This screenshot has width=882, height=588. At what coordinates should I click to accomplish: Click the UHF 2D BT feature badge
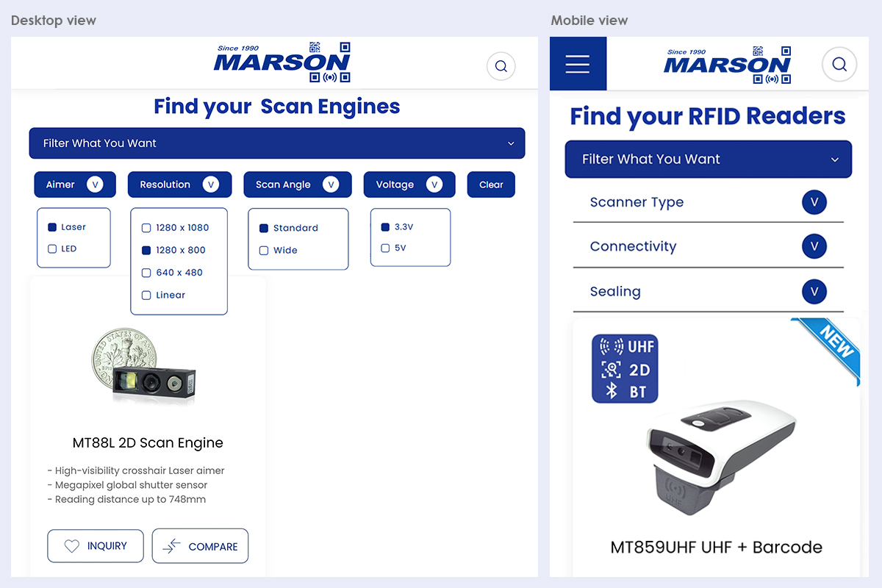624,368
